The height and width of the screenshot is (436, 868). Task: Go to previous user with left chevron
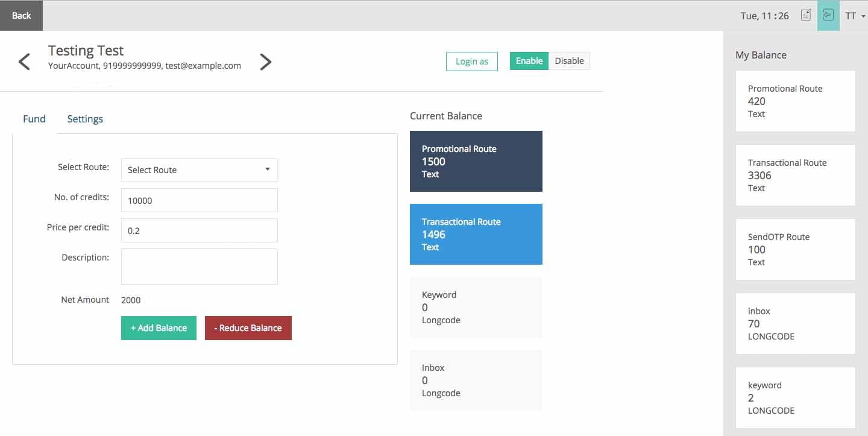pyautogui.click(x=24, y=62)
